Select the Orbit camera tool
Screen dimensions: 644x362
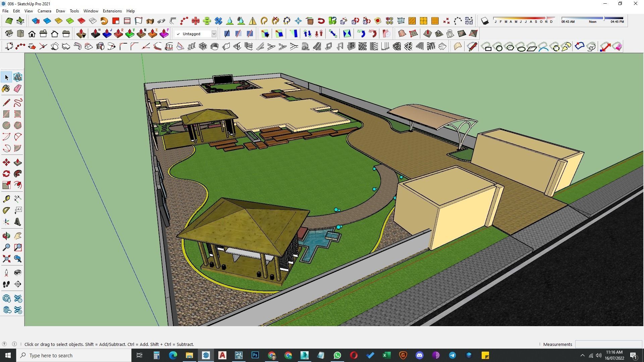pos(6,236)
